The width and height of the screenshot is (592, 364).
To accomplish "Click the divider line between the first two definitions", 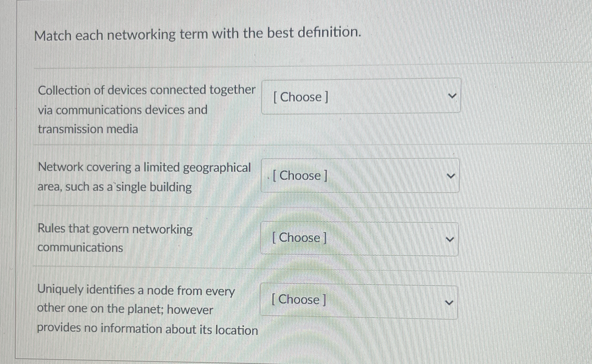I will (241, 144).
